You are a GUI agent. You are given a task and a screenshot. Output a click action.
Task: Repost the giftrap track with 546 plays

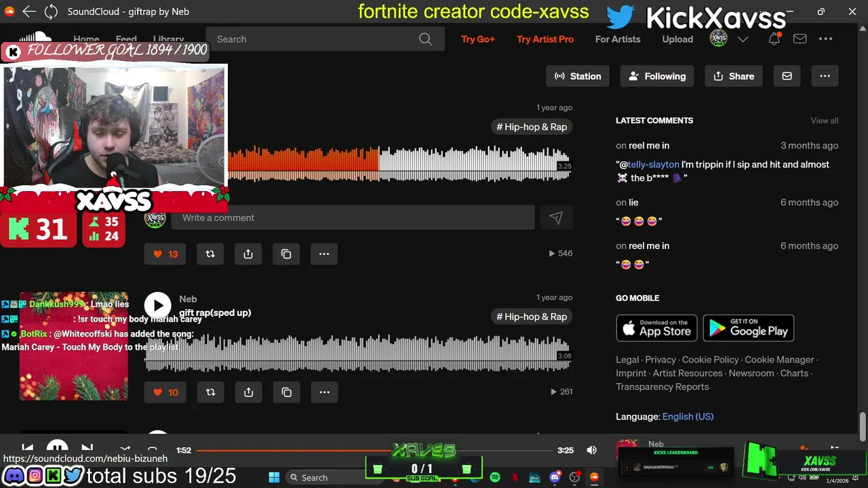point(210,254)
